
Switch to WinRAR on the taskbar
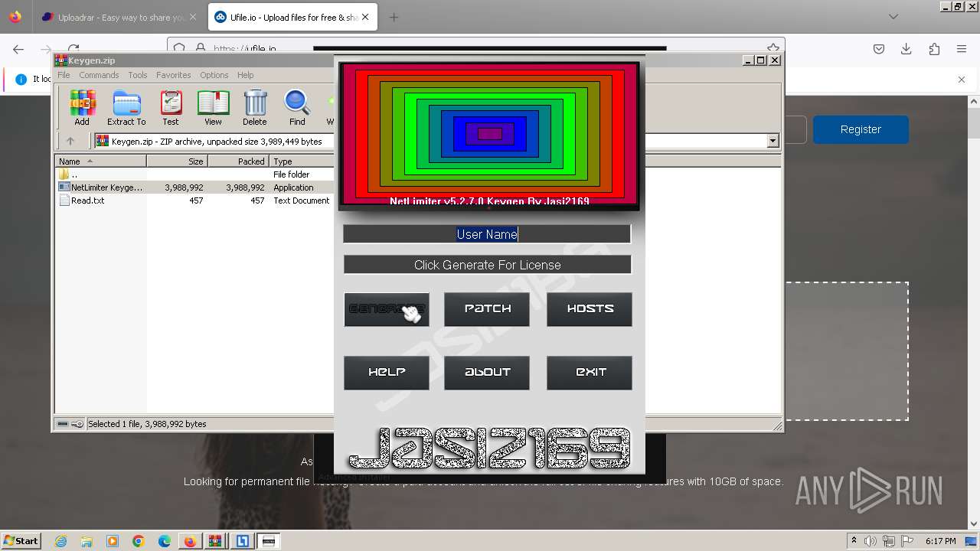pyautogui.click(x=216, y=541)
